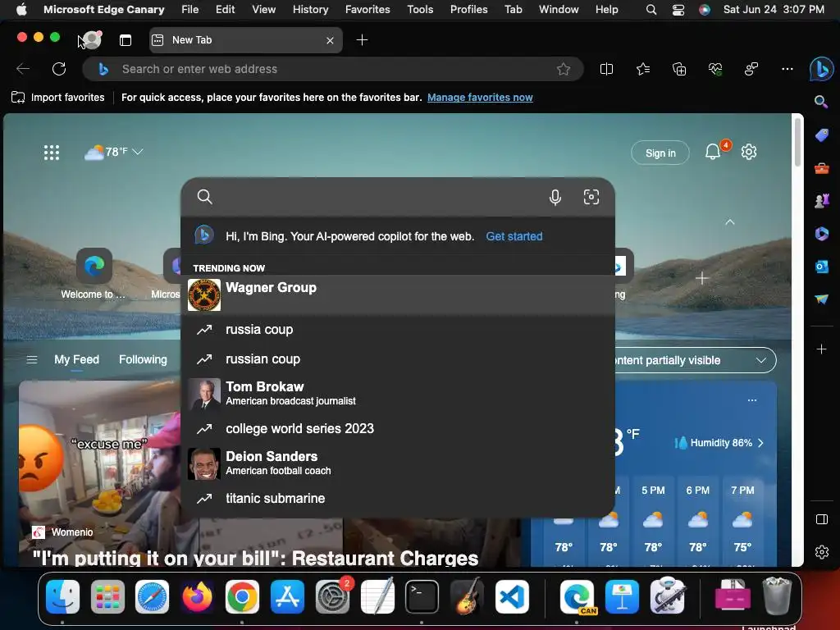Go back with the back arrow
Image resolution: width=840 pixels, height=630 pixels.
23,69
